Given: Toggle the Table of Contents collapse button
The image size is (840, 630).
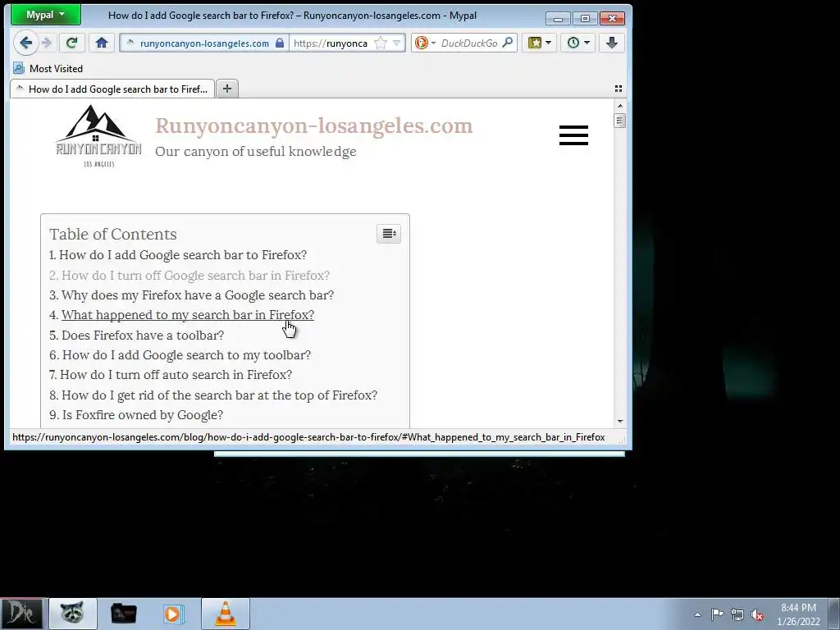Looking at the screenshot, I should 388,234.
